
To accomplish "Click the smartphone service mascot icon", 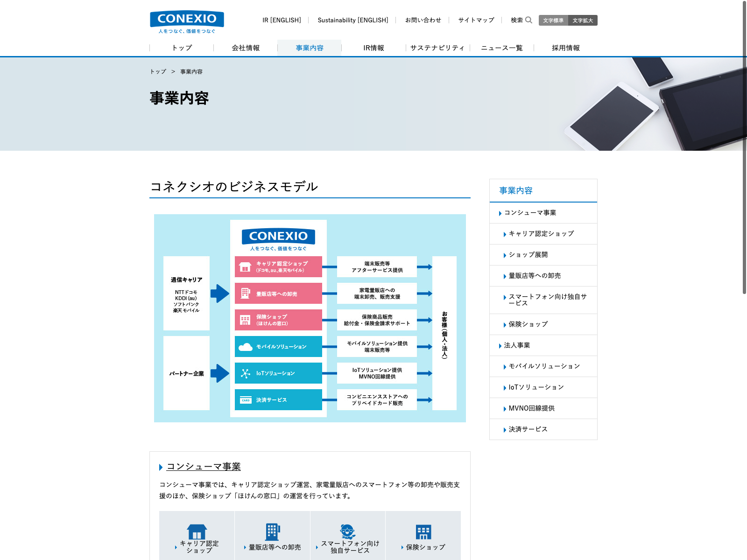I will [x=348, y=531].
